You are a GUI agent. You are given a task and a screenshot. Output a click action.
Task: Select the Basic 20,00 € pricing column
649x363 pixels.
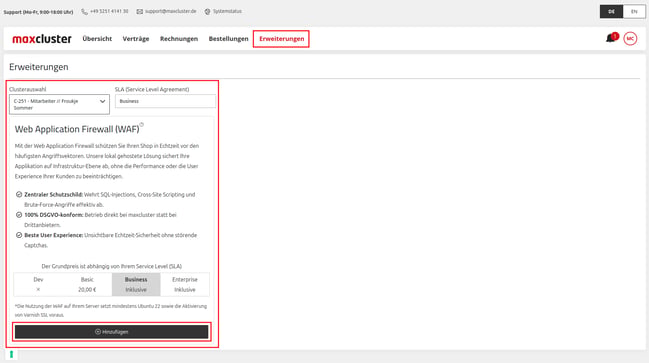click(87, 284)
